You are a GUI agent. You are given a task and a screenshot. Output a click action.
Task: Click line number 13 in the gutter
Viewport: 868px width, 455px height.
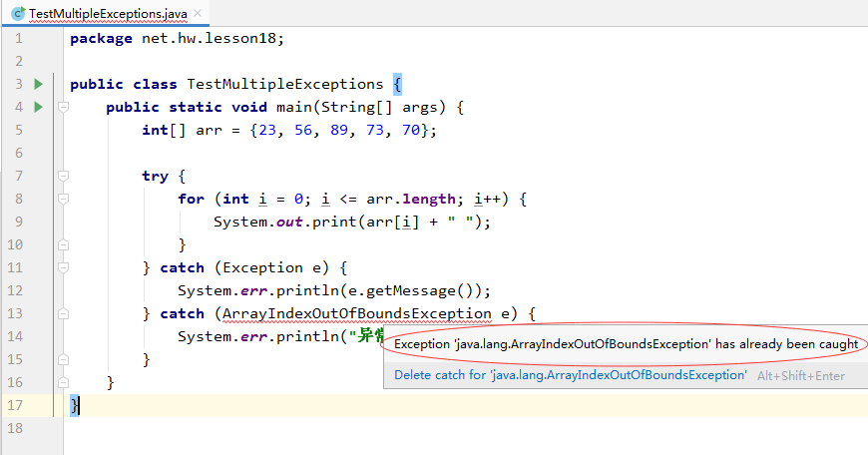tap(15, 314)
